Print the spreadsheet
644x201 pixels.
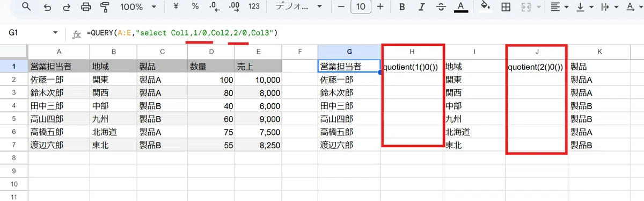pos(85,7)
